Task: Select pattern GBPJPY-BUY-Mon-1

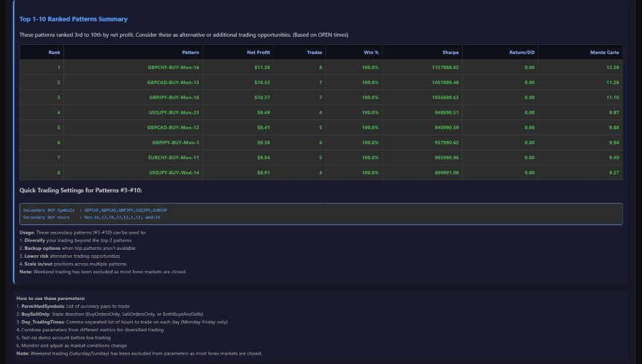Action: click(175, 143)
